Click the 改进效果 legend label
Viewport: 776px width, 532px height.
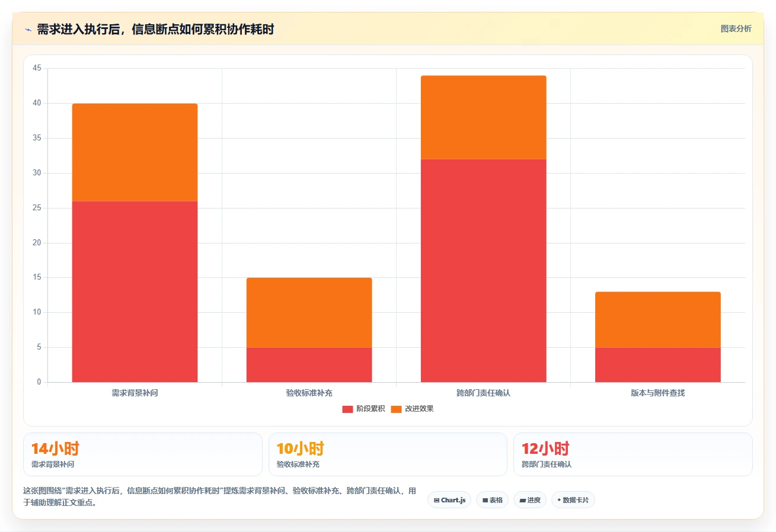[419, 409]
